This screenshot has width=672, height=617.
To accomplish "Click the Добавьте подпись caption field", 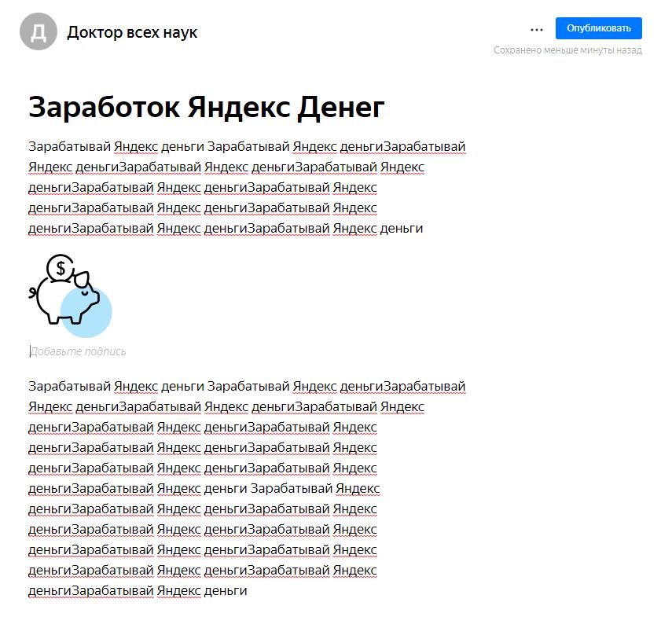I will (x=78, y=352).
